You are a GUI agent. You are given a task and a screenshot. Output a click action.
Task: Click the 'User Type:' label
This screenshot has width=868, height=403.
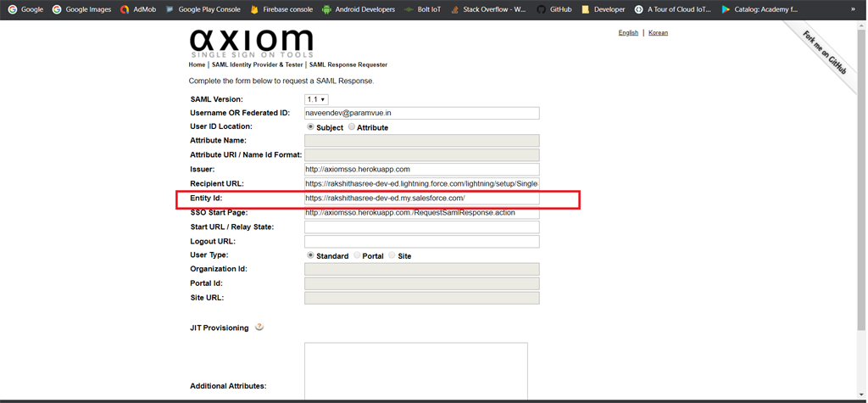pos(209,255)
